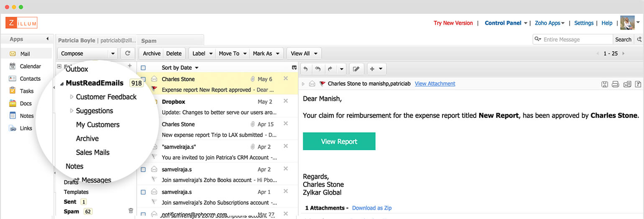644x219 pixels.
Task: Click the red flag on opened message header
Action: 322,84
